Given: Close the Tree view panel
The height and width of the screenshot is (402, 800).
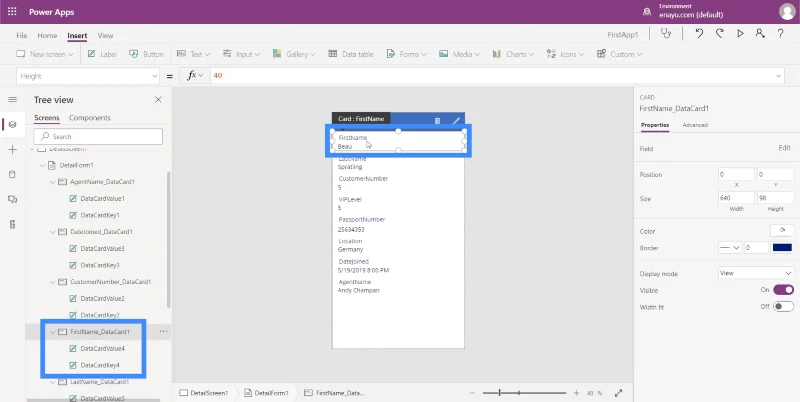Looking at the screenshot, I should coord(158,99).
